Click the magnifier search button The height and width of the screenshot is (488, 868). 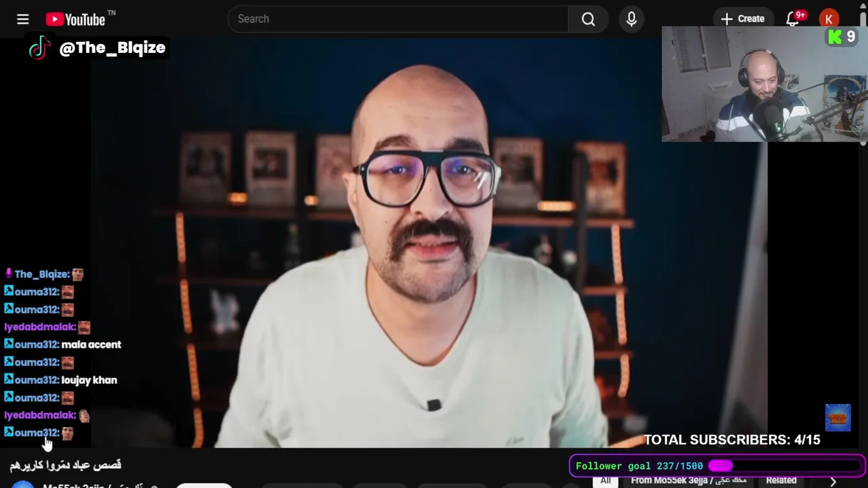coord(589,19)
